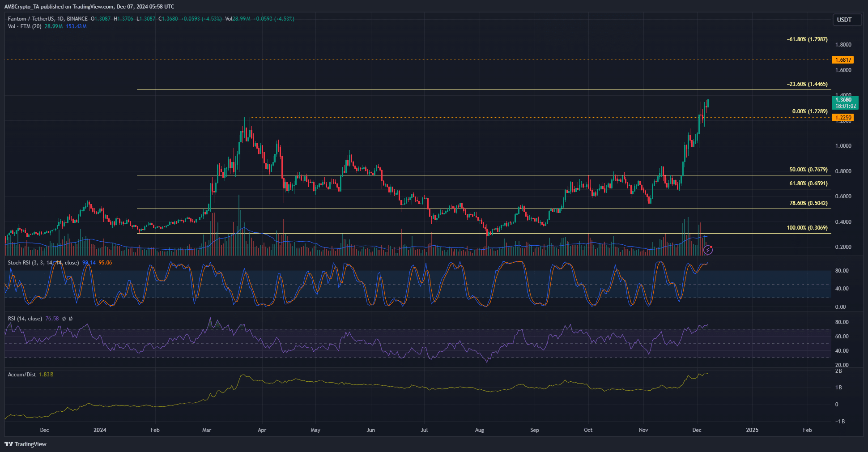
Task: Click the RSI value 76.58
Action: pyautogui.click(x=52, y=319)
